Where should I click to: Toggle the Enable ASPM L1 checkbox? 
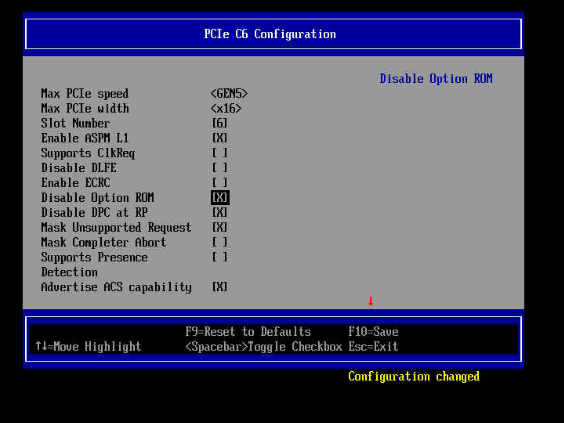coord(219,138)
